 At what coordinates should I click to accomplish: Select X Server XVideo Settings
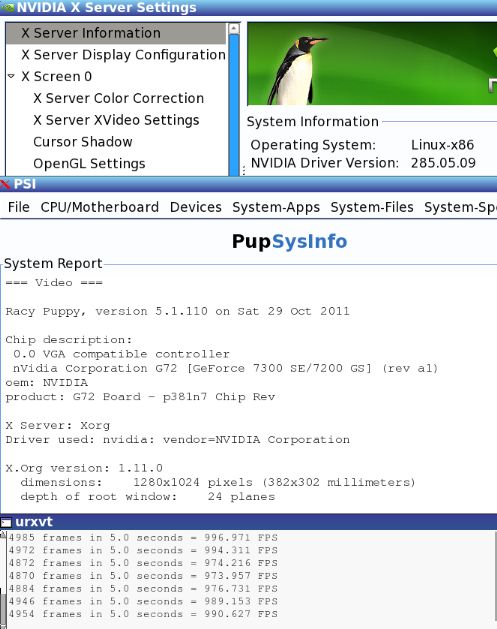coord(116,120)
